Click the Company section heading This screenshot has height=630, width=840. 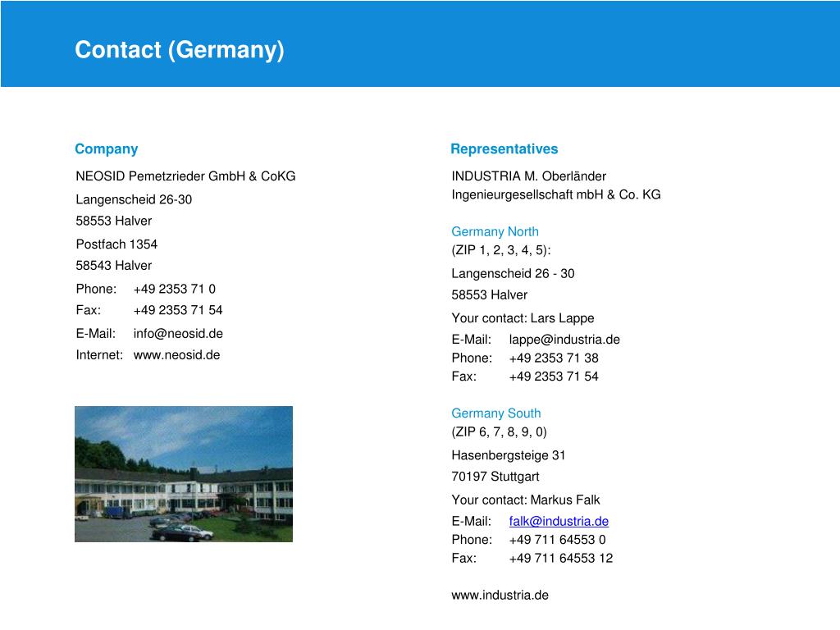pos(107,149)
